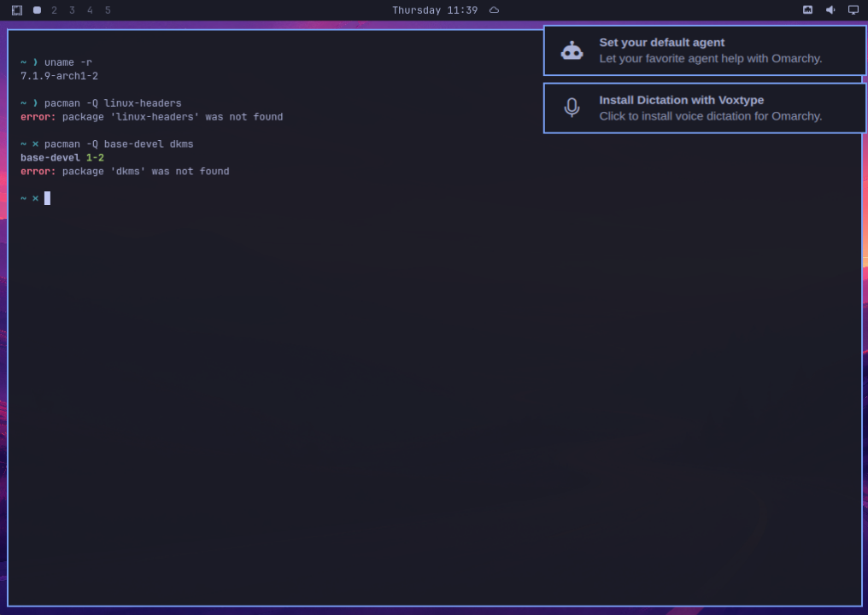The width and height of the screenshot is (868, 615).
Task: Open the volume speaker icon
Action: pos(830,10)
